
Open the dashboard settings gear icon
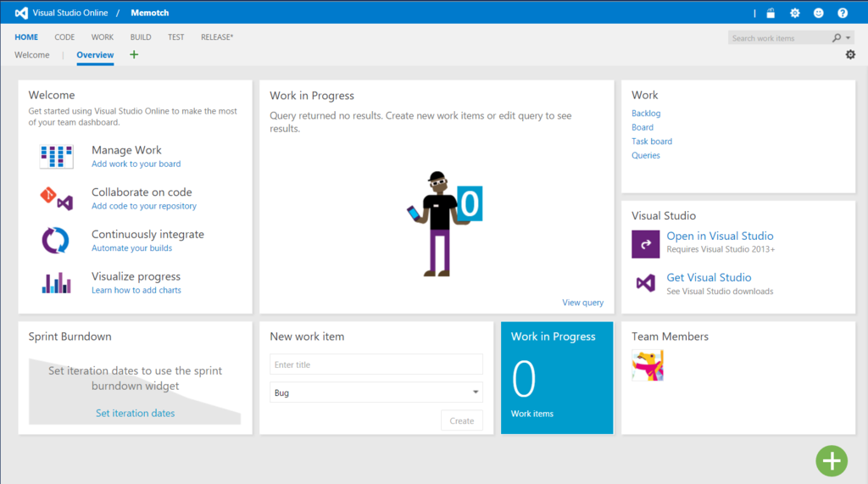pyautogui.click(x=850, y=54)
